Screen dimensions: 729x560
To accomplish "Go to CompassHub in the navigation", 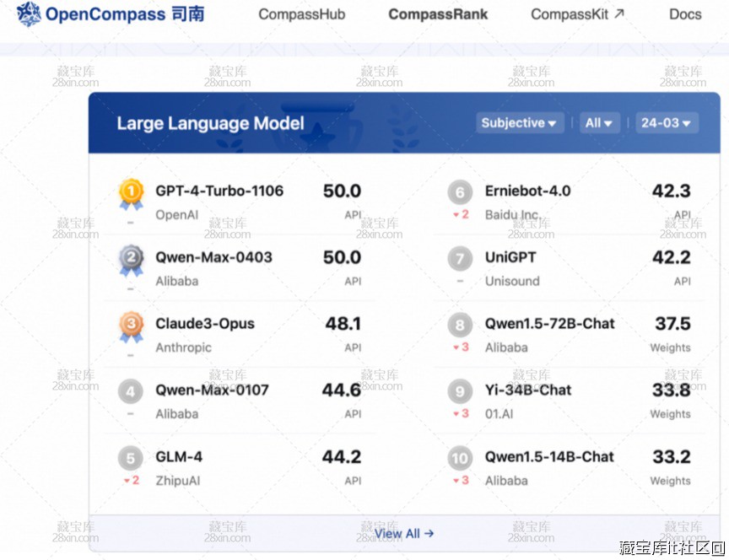I will [302, 14].
